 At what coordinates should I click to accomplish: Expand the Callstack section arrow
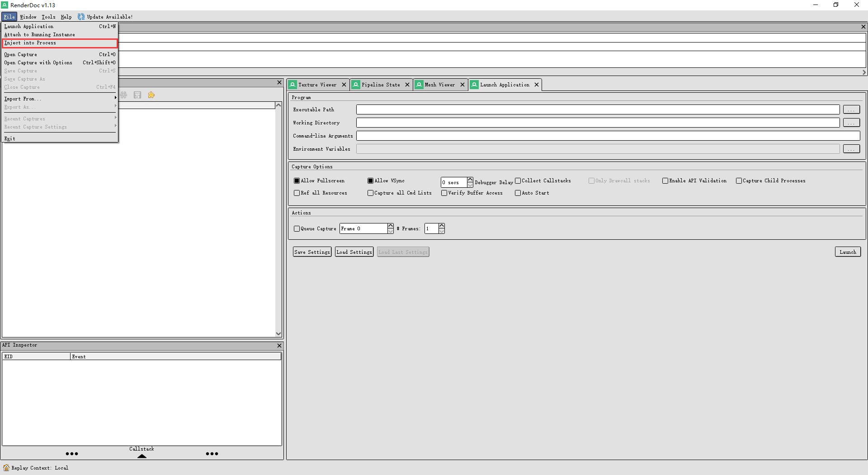tap(142, 456)
